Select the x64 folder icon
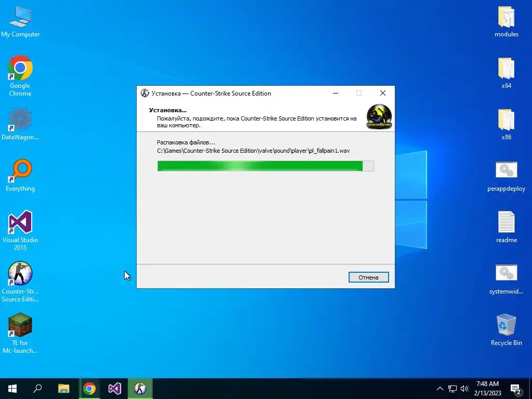The width and height of the screenshot is (532, 399). [x=506, y=73]
